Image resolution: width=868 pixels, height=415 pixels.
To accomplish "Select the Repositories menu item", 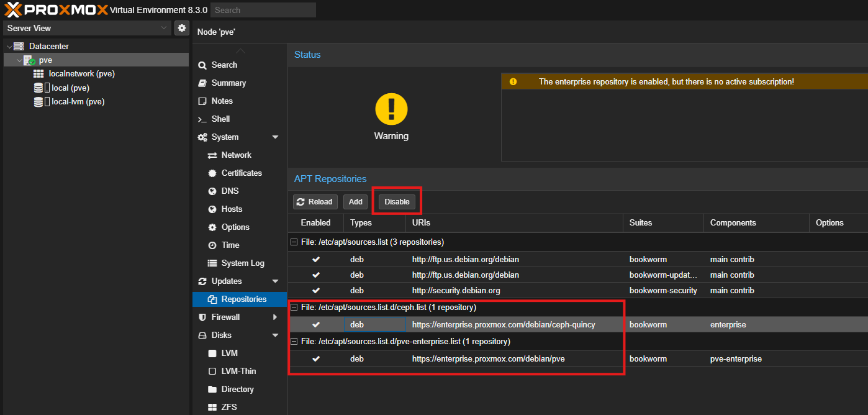I will [x=240, y=299].
